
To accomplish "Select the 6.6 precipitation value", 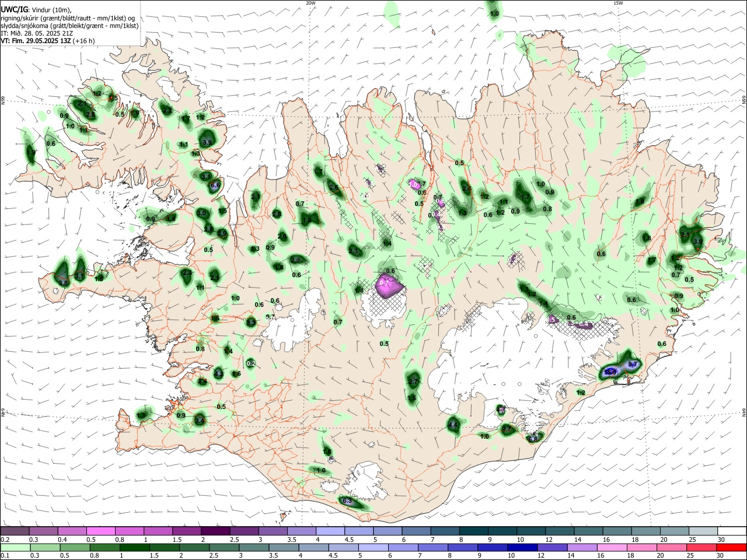I will click(x=215, y=185).
